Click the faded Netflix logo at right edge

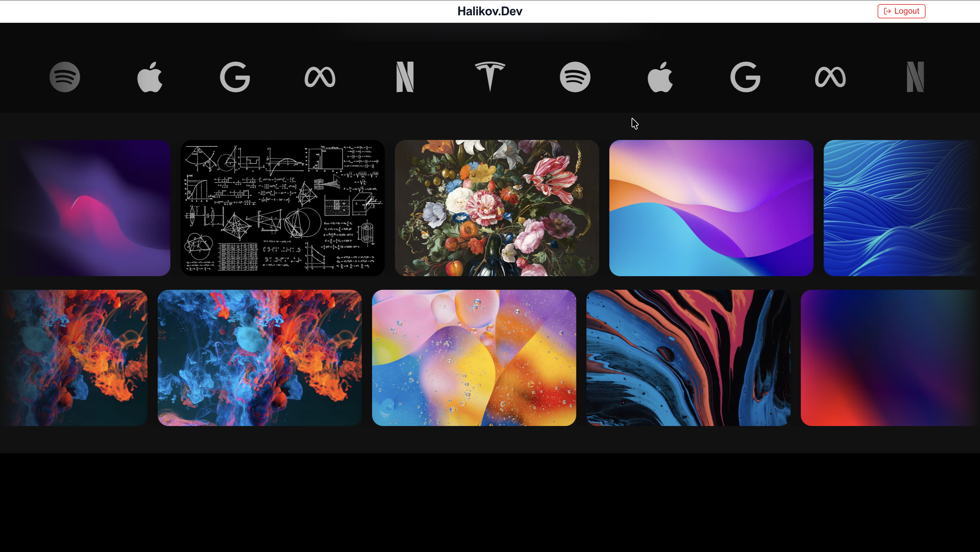915,77
